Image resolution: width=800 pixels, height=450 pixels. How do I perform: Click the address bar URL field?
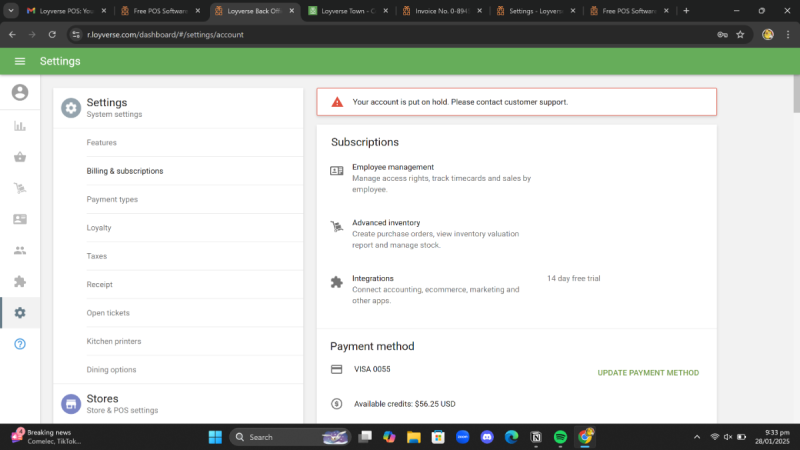(398, 35)
